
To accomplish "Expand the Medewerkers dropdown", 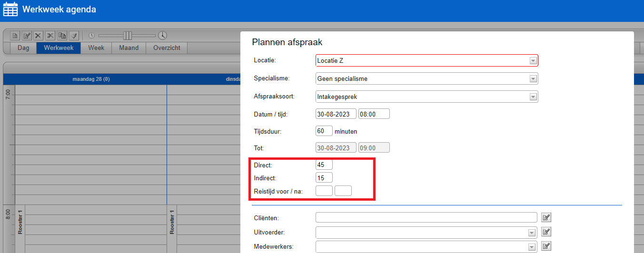I will tap(427, 247).
